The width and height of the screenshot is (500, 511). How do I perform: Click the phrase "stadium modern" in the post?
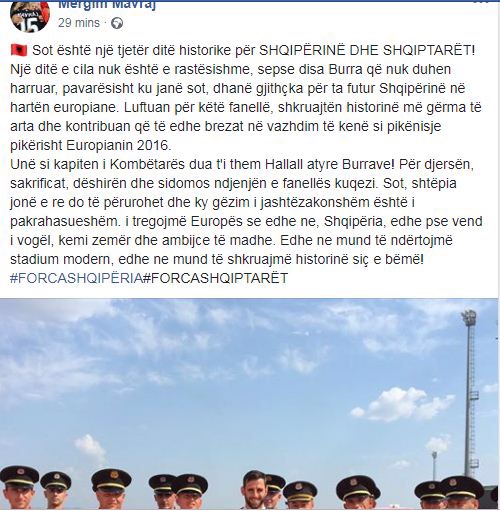(61, 259)
